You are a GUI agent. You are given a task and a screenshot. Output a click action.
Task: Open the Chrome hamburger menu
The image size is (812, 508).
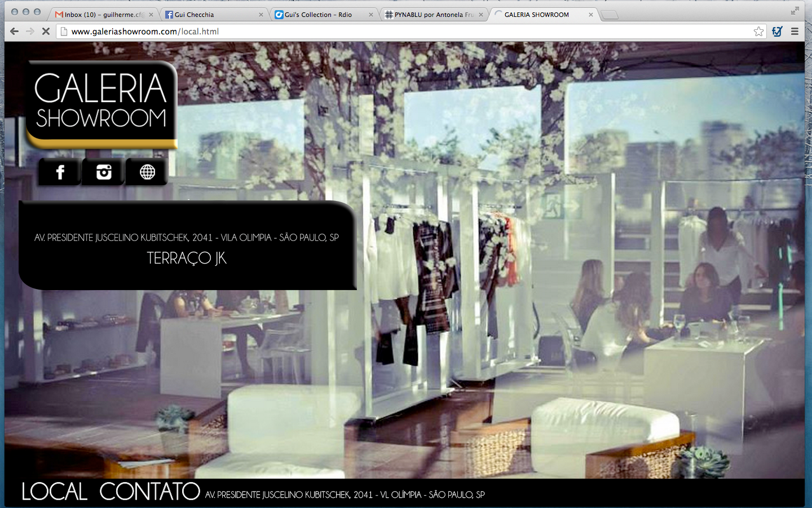pyautogui.click(x=795, y=32)
